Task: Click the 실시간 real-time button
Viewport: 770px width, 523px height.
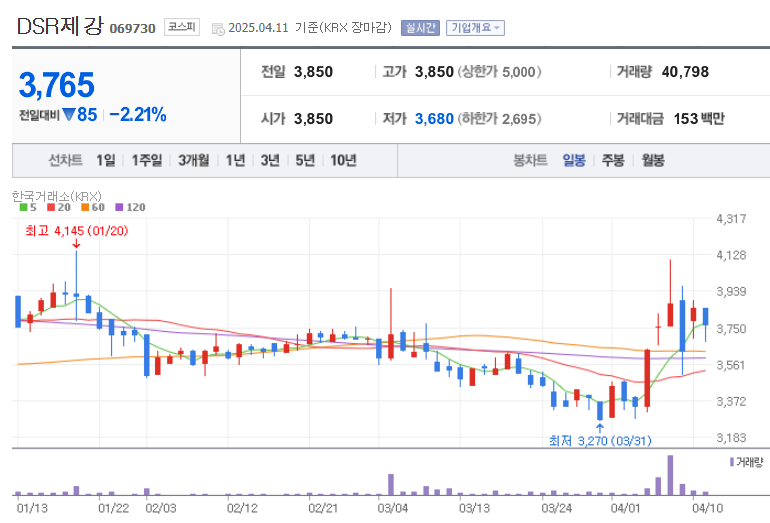Action: coord(420,28)
